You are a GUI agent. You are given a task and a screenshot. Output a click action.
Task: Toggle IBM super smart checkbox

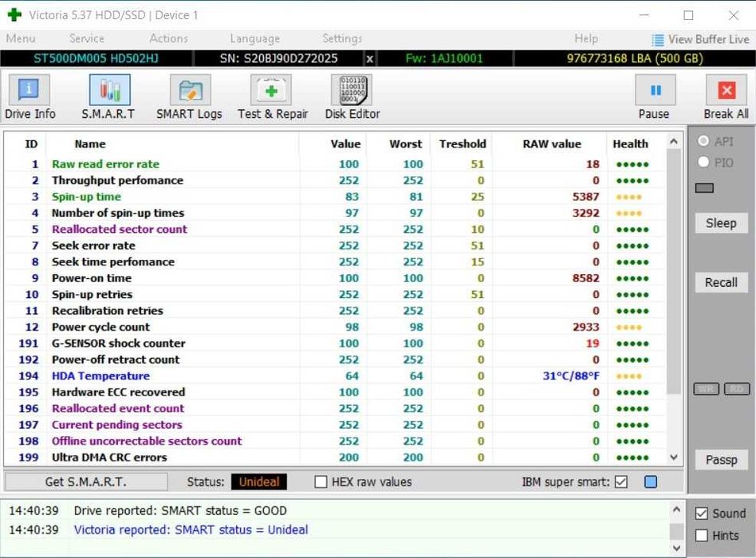click(x=621, y=481)
